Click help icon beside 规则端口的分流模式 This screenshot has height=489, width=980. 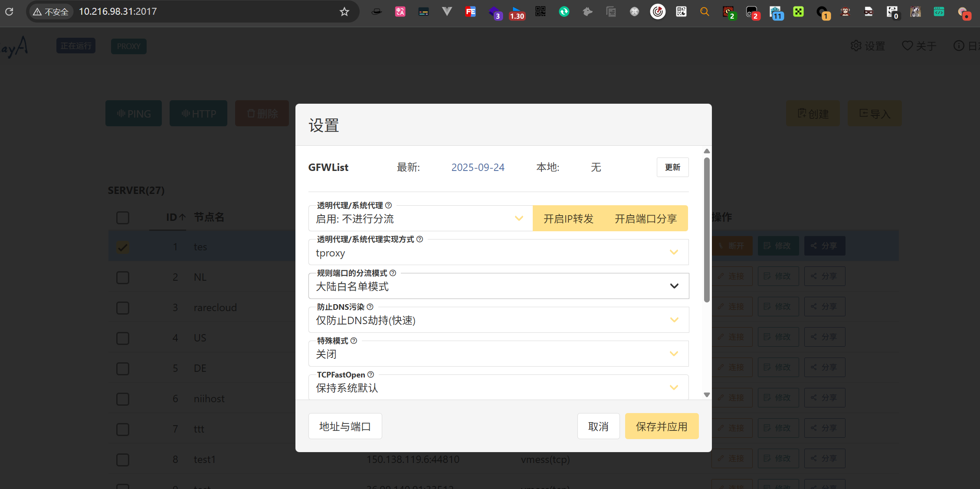[x=393, y=273]
